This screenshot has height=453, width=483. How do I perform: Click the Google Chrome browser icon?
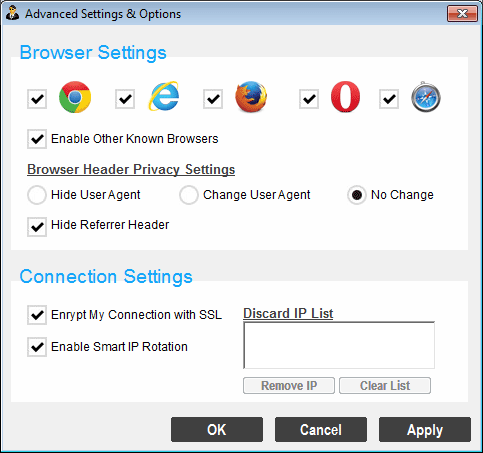coord(75,97)
